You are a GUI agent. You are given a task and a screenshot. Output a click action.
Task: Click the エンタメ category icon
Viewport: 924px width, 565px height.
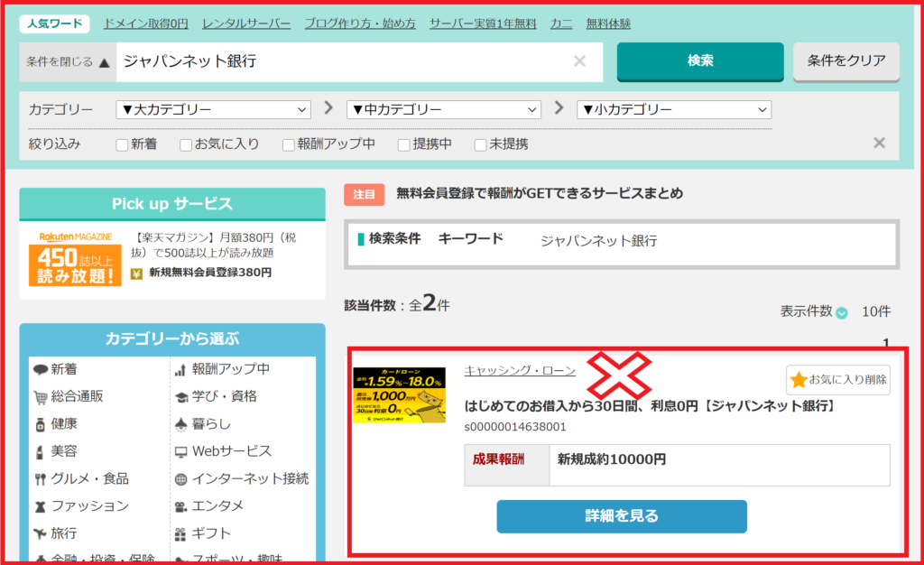(x=180, y=506)
